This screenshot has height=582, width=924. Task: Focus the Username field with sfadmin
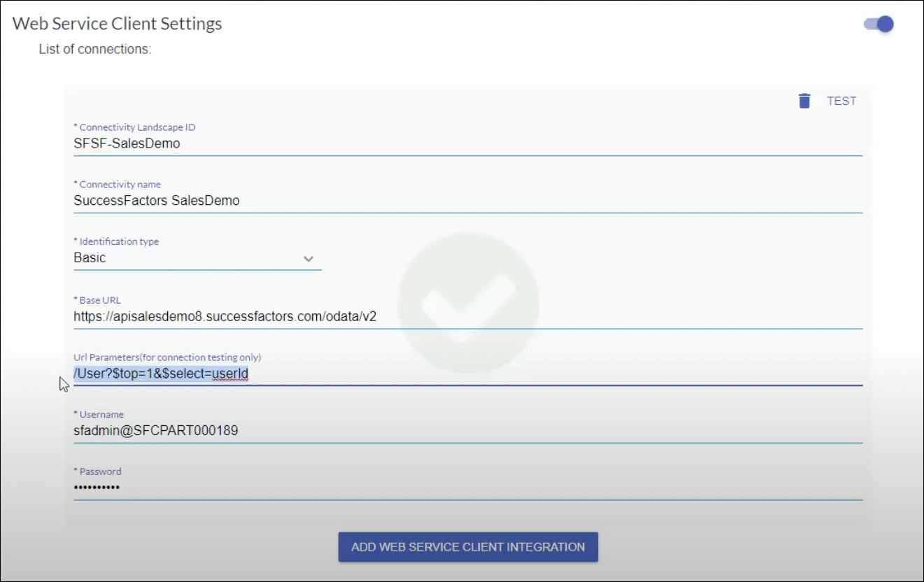click(467, 431)
